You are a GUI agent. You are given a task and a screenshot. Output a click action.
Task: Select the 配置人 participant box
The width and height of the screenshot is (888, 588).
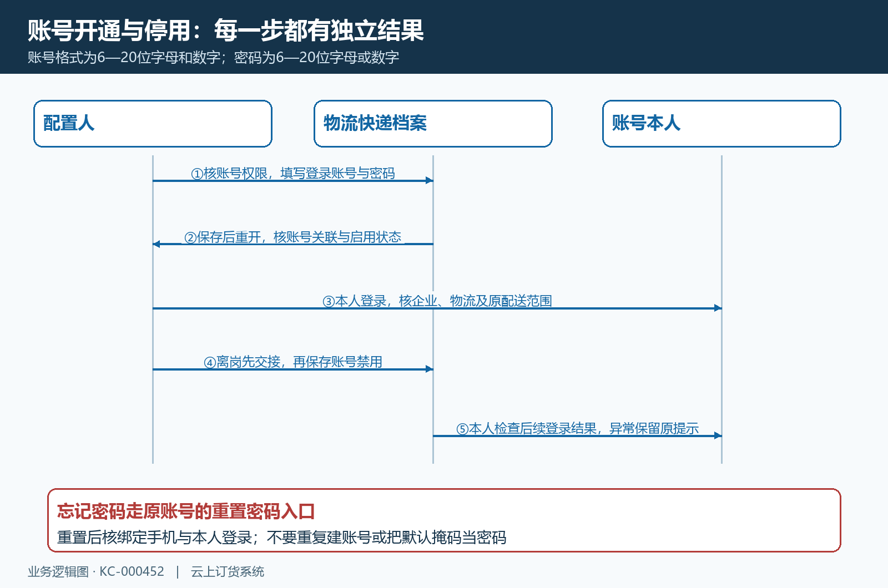(x=153, y=124)
